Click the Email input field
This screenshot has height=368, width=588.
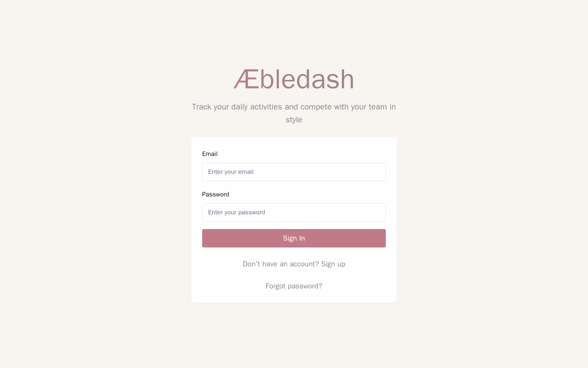point(294,172)
